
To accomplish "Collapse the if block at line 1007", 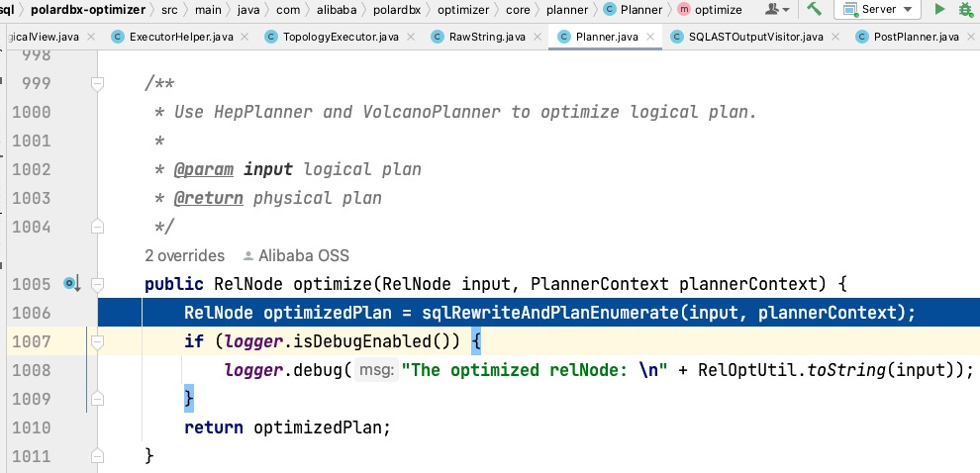I will tap(97, 341).
